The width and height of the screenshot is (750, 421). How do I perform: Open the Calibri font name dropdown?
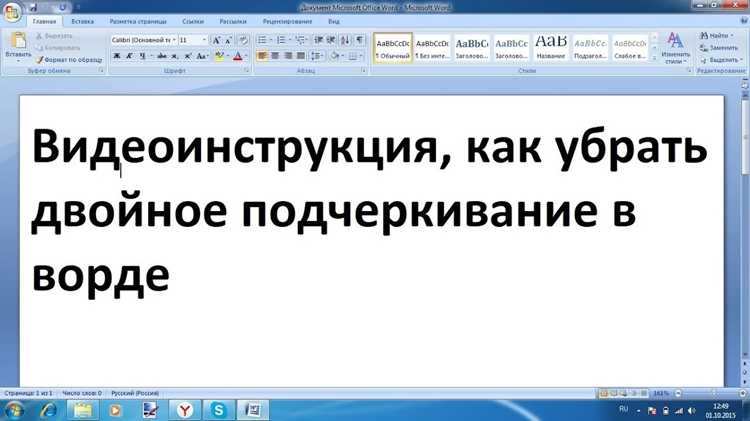point(174,40)
